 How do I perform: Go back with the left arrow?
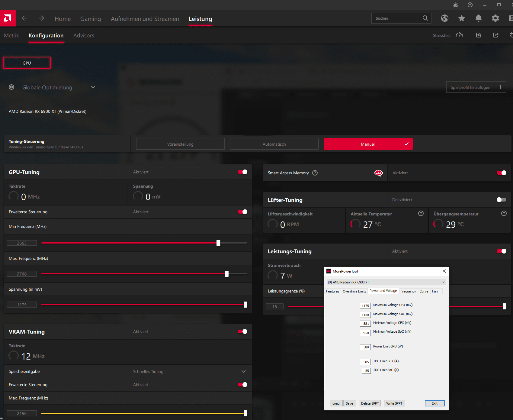24,18
